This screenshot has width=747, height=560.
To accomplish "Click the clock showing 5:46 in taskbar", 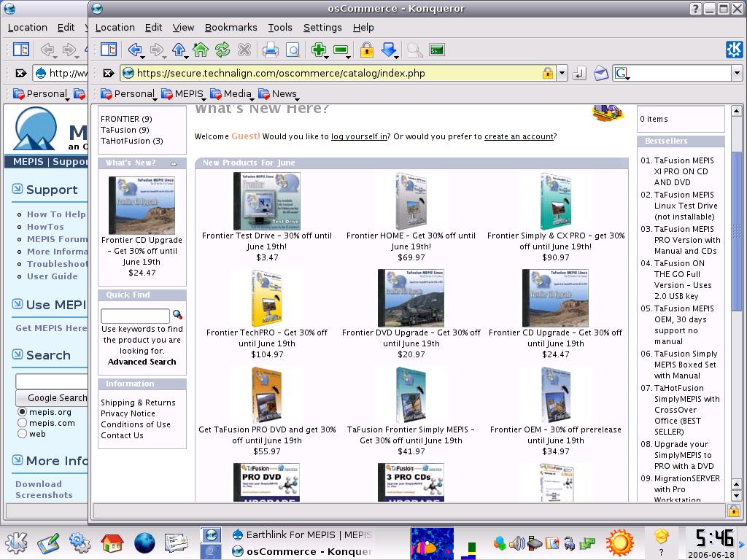I will pyautogui.click(x=713, y=539).
